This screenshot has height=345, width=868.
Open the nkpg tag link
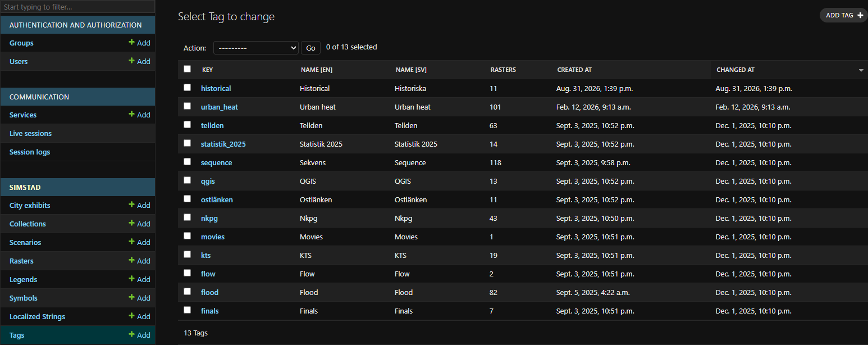(209, 218)
